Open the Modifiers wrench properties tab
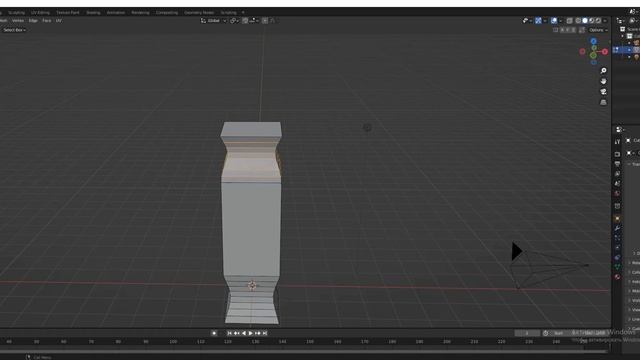The image size is (640, 360). [617, 228]
